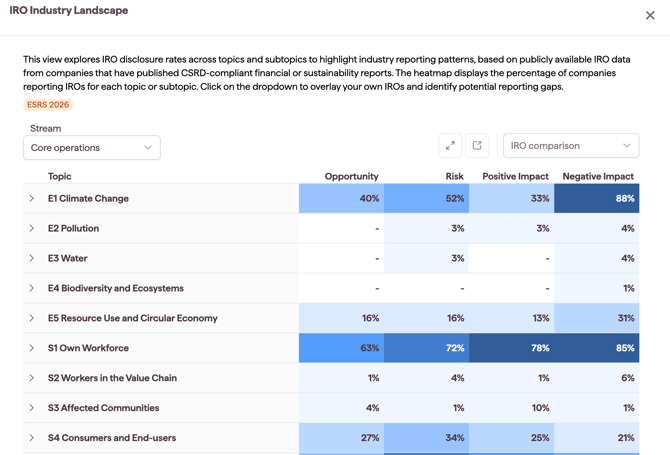The height and width of the screenshot is (455, 670).
Task: Expand the E1 Climate Change row
Action: (32, 198)
